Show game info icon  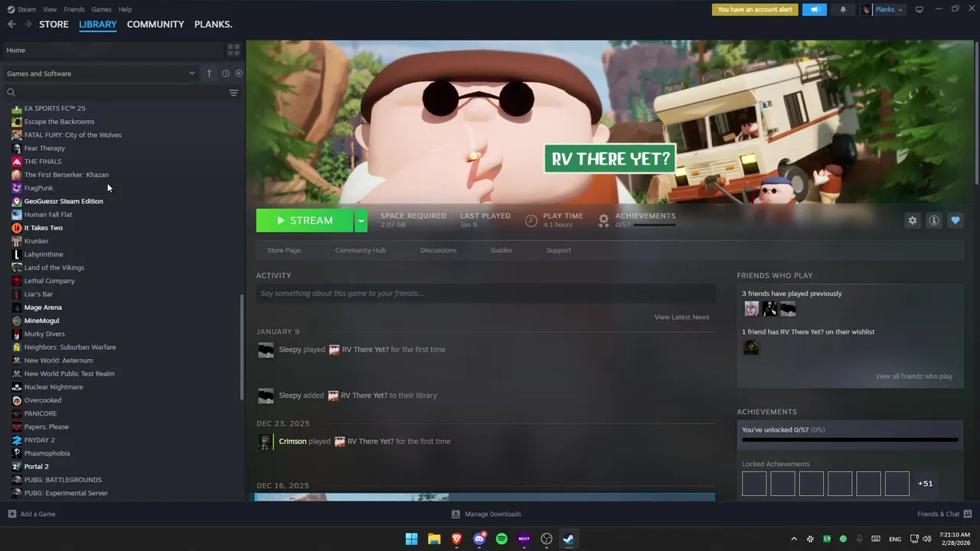[x=933, y=220]
